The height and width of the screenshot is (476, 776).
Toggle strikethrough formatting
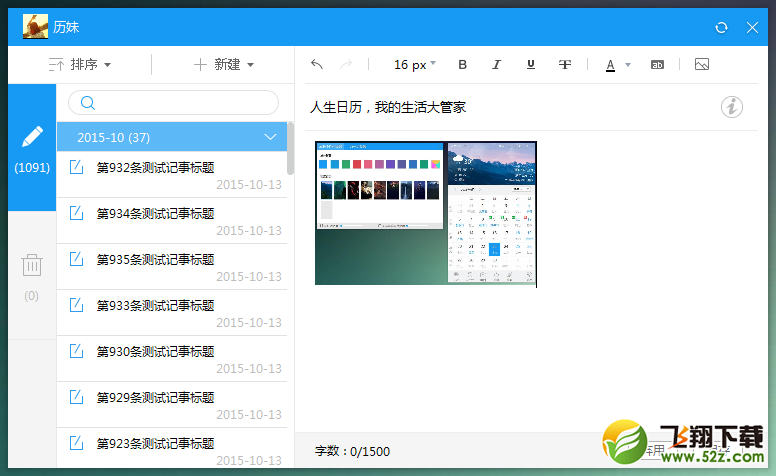pyautogui.click(x=565, y=64)
